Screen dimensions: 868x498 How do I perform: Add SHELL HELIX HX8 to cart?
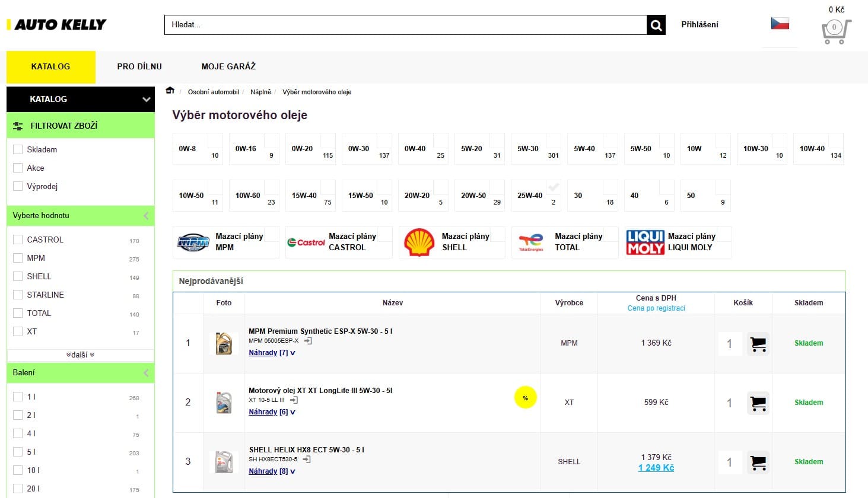(x=758, y=462)
